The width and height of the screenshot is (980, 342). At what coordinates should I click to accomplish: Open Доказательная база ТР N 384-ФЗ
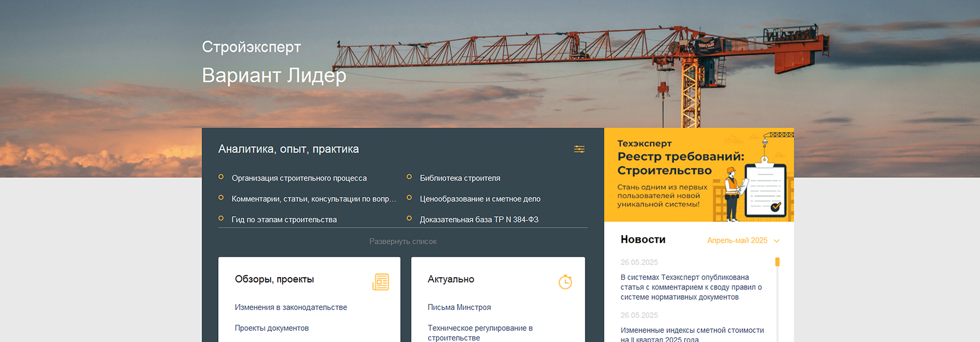coord(479,220)
